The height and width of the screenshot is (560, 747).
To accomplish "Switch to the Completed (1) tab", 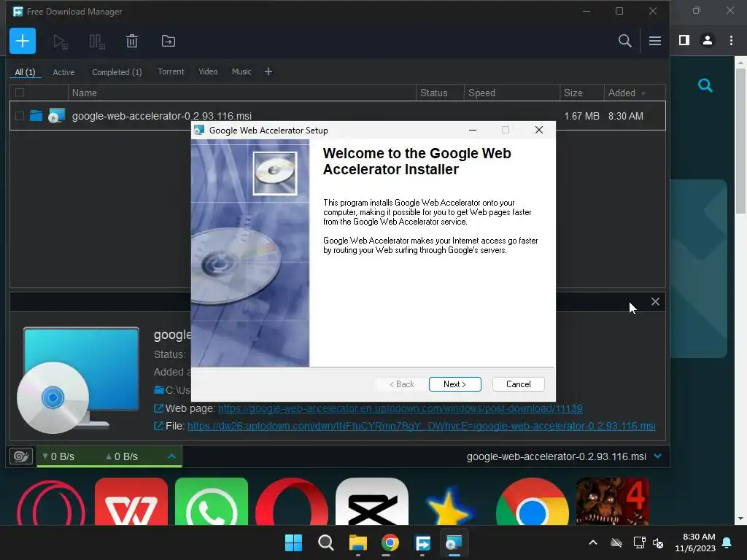I will [117, 72].
